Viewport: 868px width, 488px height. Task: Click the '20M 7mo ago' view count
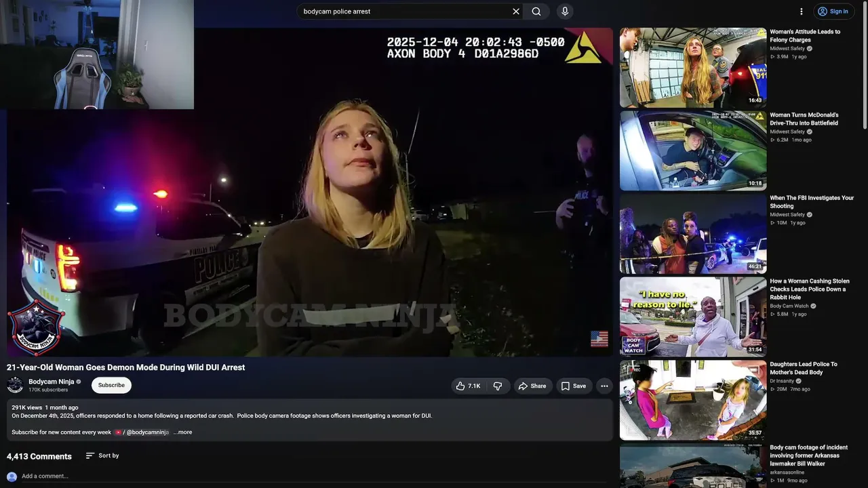click(790, 389)
